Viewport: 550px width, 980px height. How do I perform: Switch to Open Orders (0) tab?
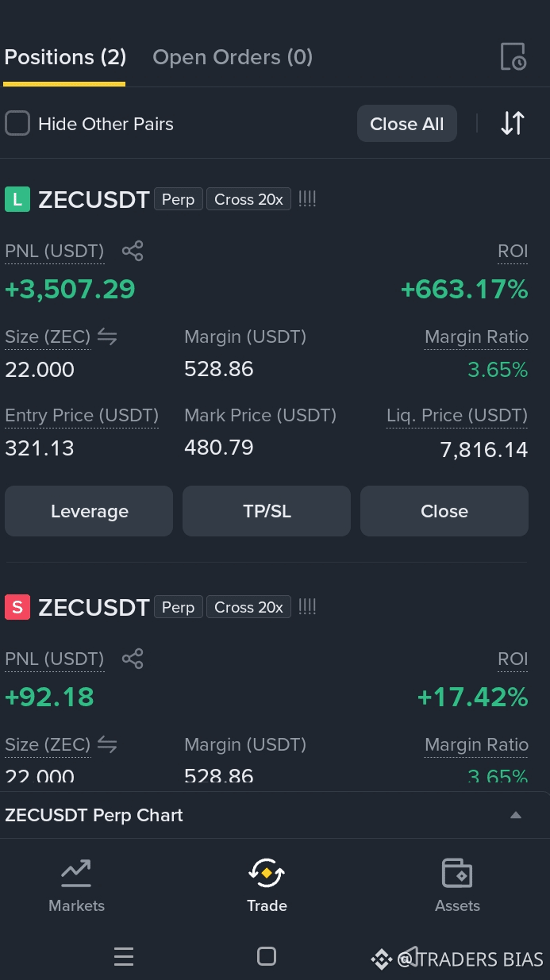point(233,57)
